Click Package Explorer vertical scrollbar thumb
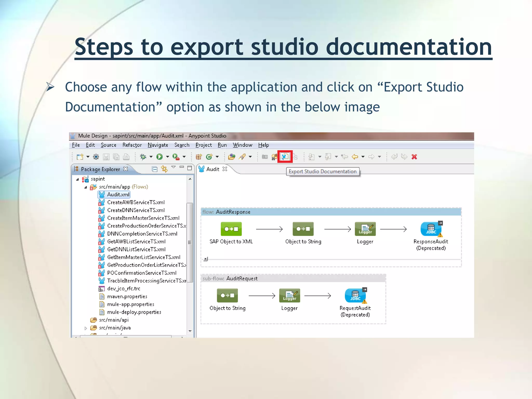 click(x=190, y=242)
